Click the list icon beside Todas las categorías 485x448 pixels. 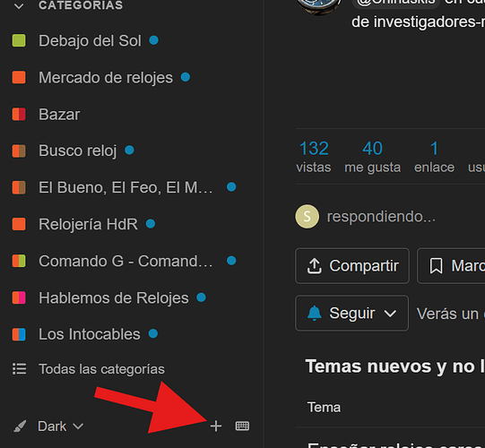coord(19,369)
